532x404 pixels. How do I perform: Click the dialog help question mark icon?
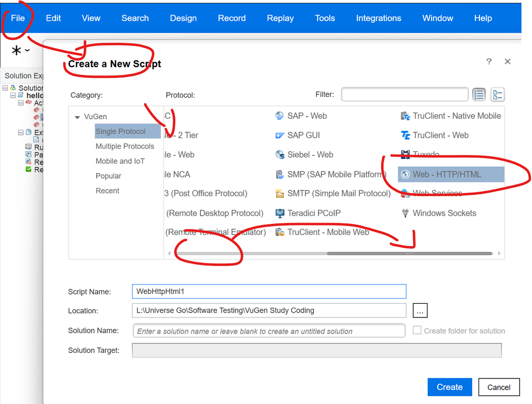489,62
